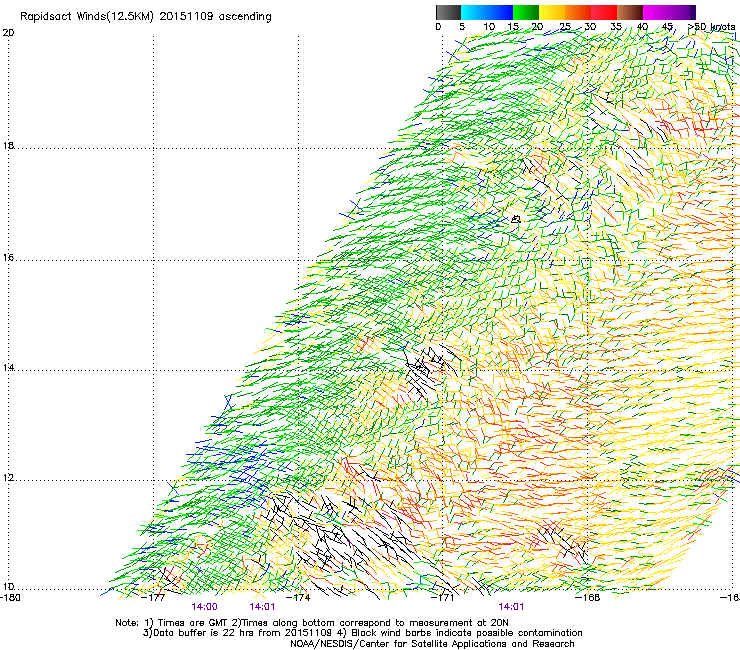Click the note line '3)Data buffer is 22 hrs'
Viewport: 740px width, 650px height.
click(x=362, y=633)
